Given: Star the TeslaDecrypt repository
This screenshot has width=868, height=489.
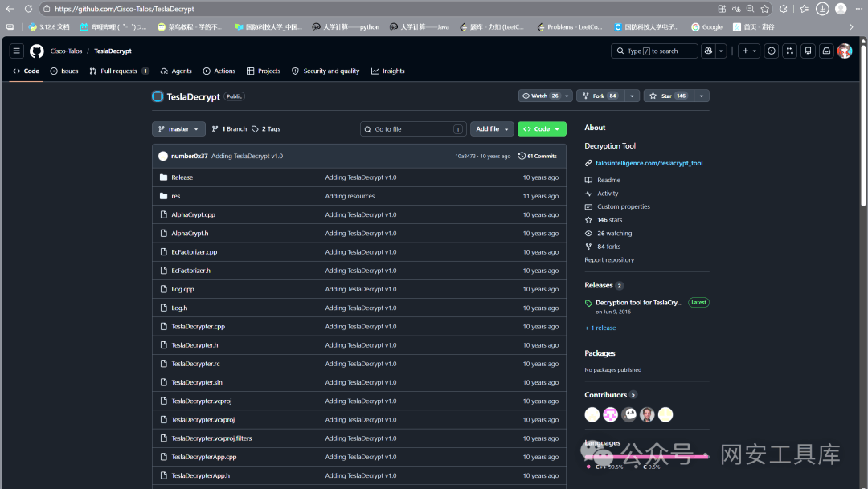Looking at the screenshot, I should pyautogui.click(x=668, y=96).
